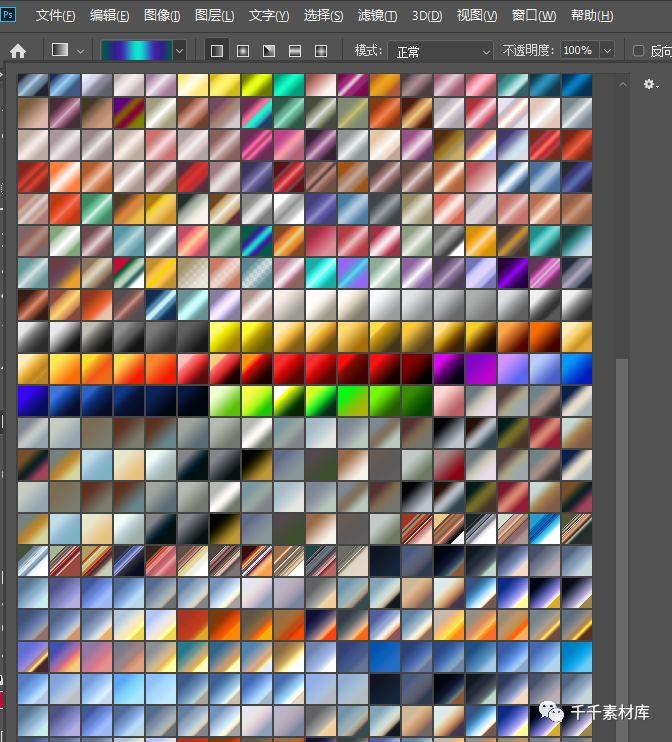Open the 滤镜(T) menu
The width and height of the screenshot is (672, 742).
pyautogui.click(x=378, y=16)
